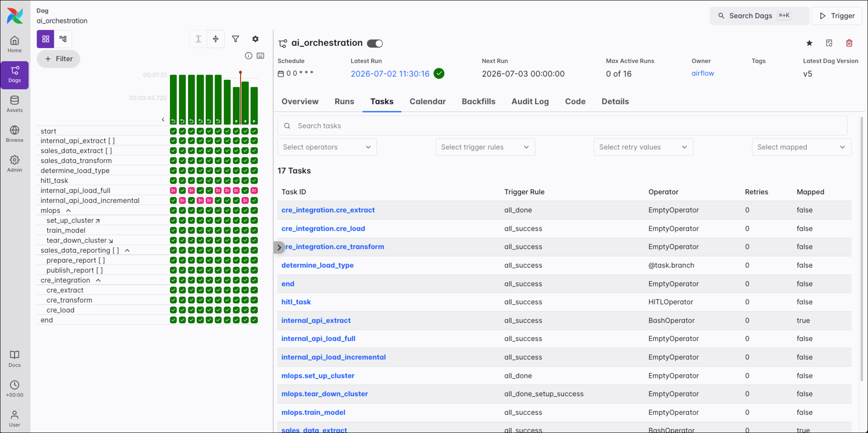Viewport: 868px width, 433px height.
Task: Collapse the cre_integration task group
Action: (x=98, y=280)
